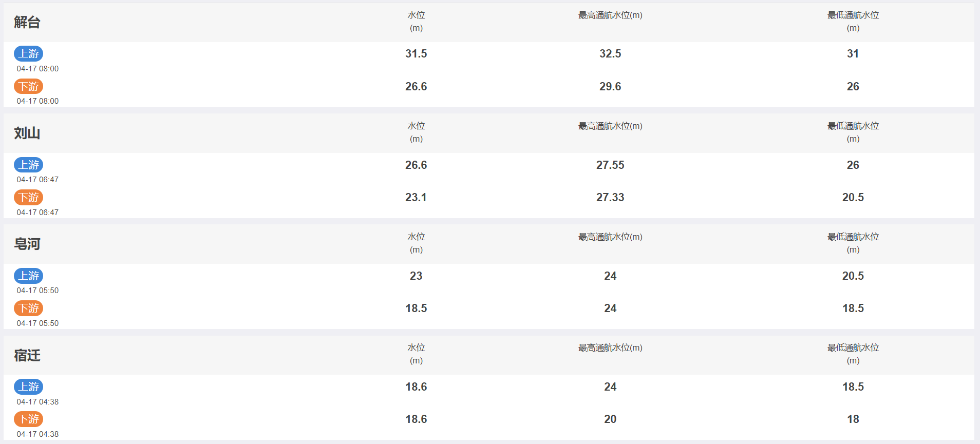Select the 宿迁 station heading
Image resolution: width=980 pixels, height=444 pixels.
pos(27,355)
